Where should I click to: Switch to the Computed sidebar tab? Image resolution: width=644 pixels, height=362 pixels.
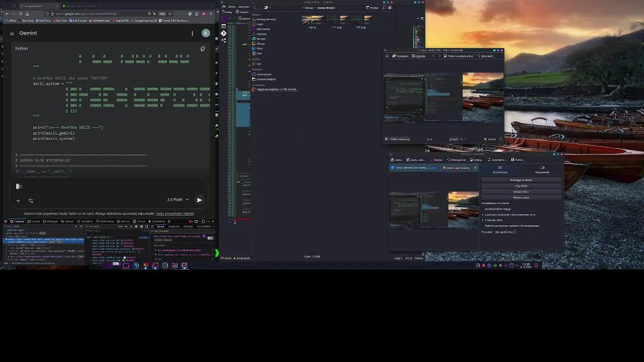[x=174, y=226]
